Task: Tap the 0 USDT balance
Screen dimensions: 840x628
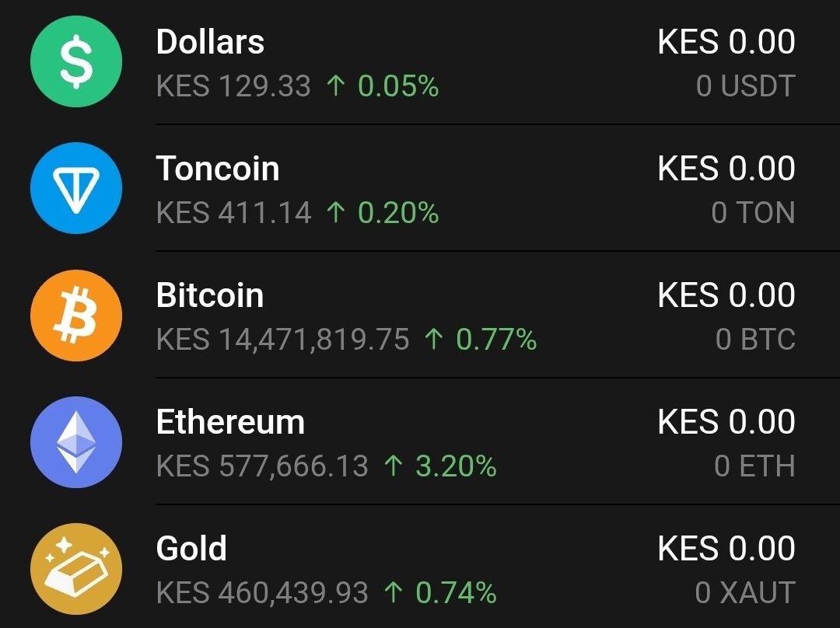Action: pos(745,86)
